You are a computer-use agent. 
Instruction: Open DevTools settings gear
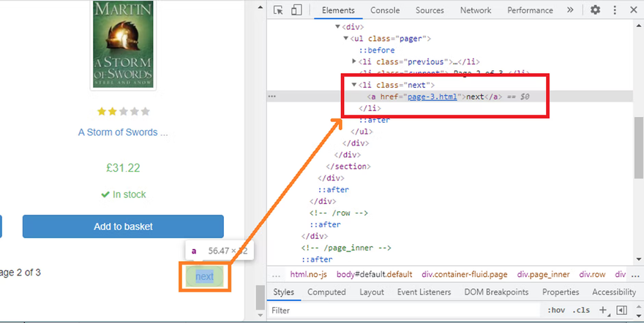point(596,10)
